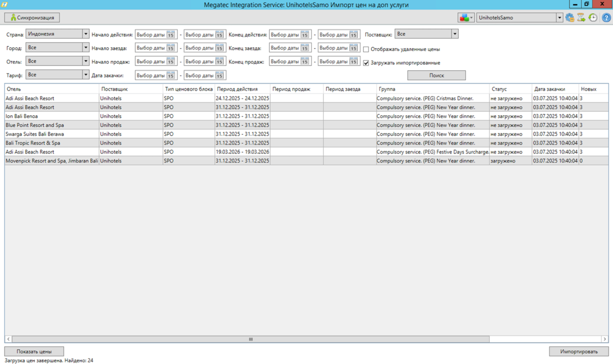This screenshot has width=613, height=364.
Task: Open the clock history icon
Action: coord(593,18)
